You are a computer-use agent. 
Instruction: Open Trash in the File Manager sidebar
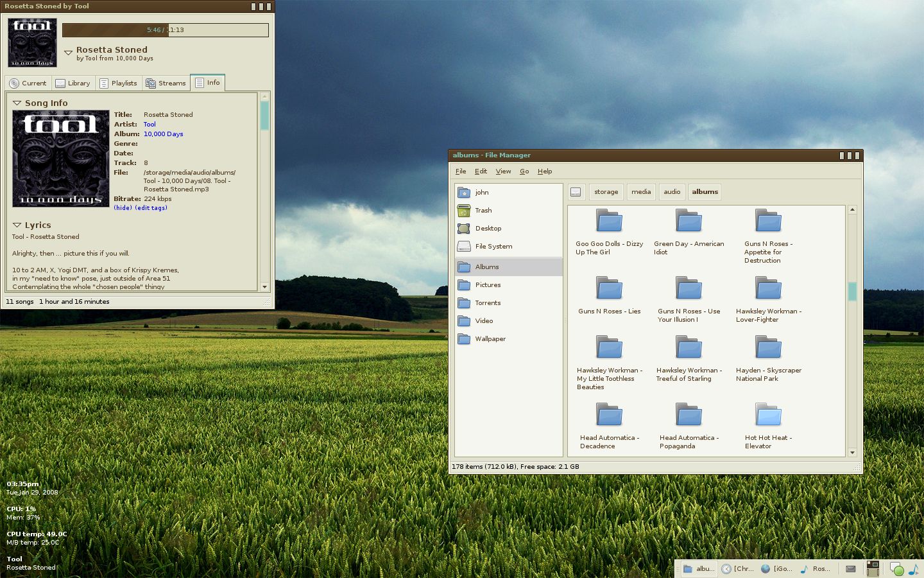(x=509, y=210)
